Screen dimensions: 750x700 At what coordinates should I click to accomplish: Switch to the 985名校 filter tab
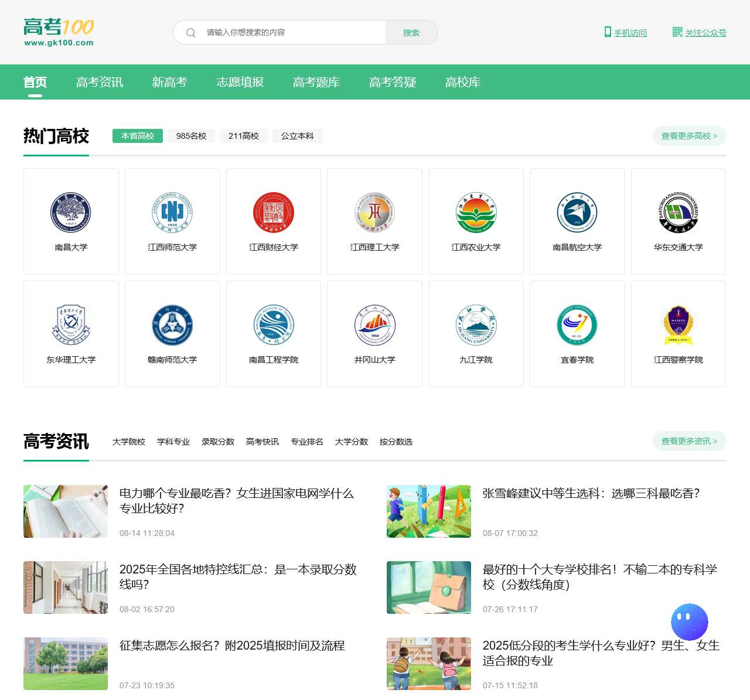pyautogui.click(x=191, y=136)
